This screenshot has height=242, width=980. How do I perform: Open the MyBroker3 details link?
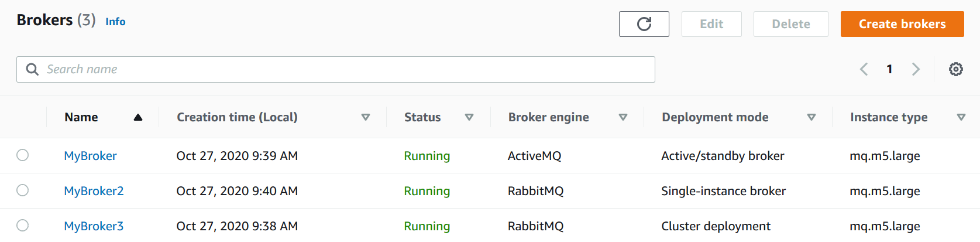pyautogui.click(x=94, y=226)
